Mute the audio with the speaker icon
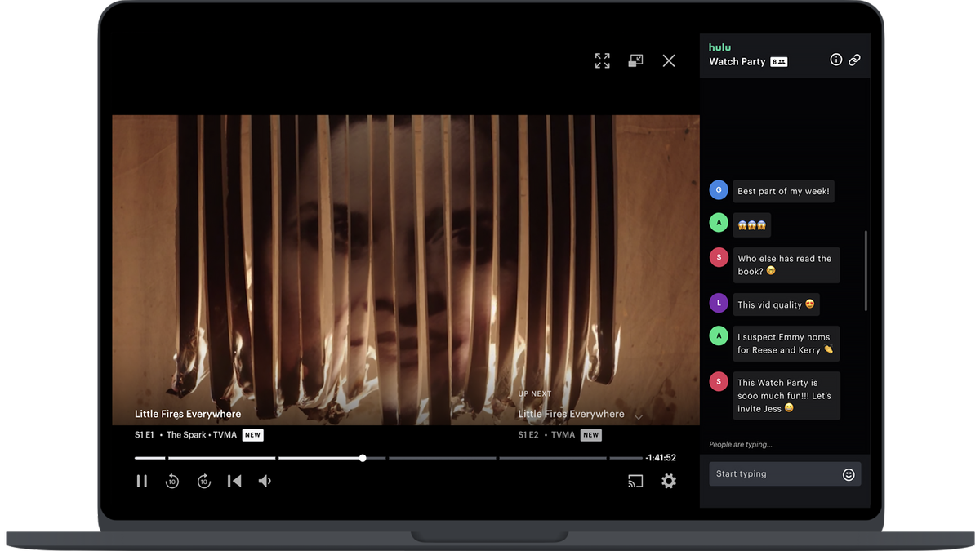This screenshot has width=980, height=551. (x=265, y=481)
